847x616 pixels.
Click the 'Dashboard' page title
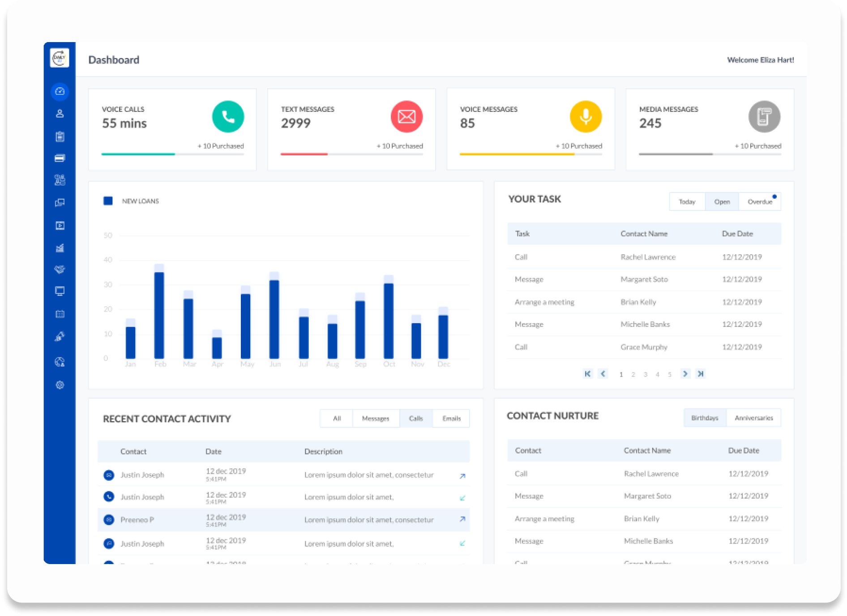point(114,60)
